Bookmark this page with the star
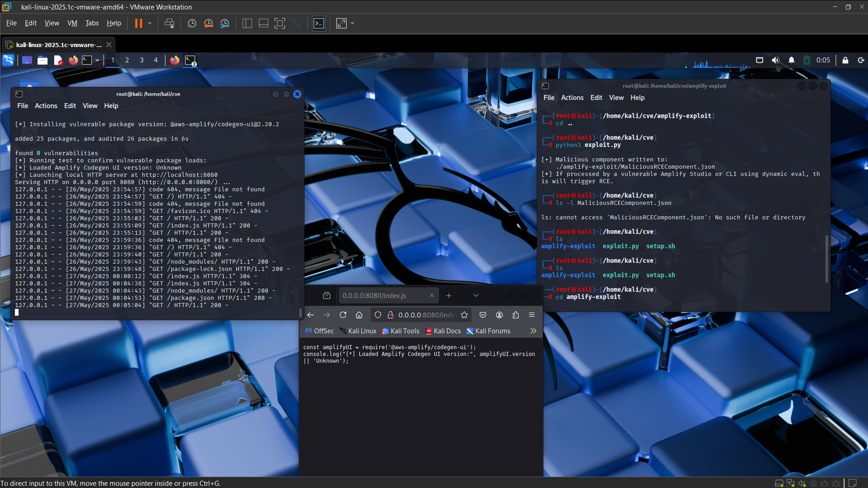 464,315
